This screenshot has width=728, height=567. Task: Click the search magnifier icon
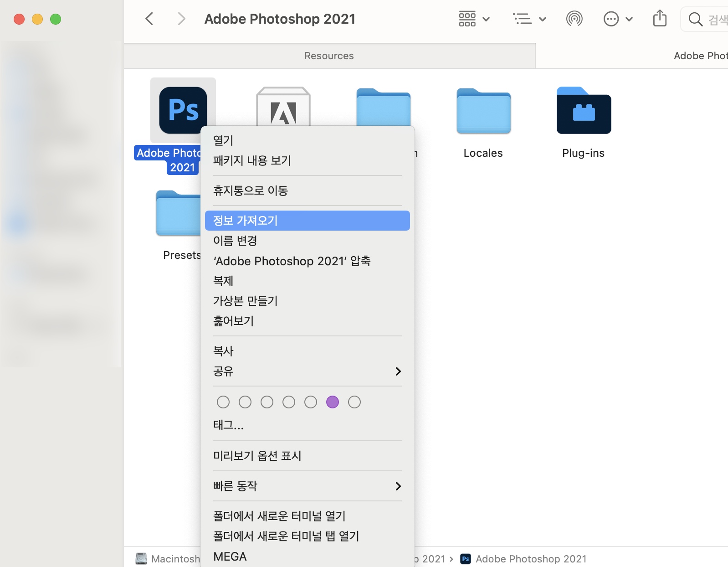pos(695,19)
